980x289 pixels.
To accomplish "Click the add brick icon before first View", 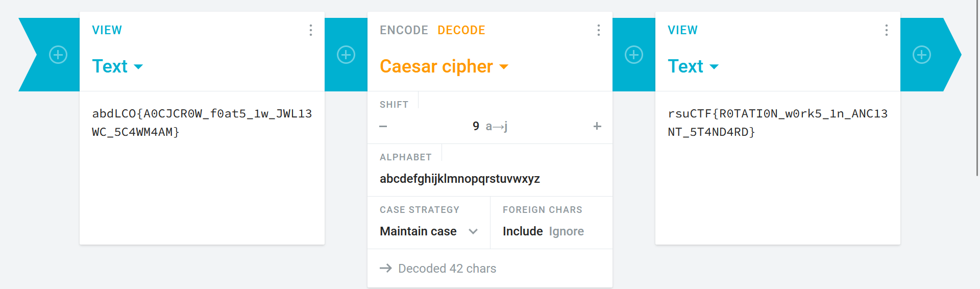I will point(58,55).
